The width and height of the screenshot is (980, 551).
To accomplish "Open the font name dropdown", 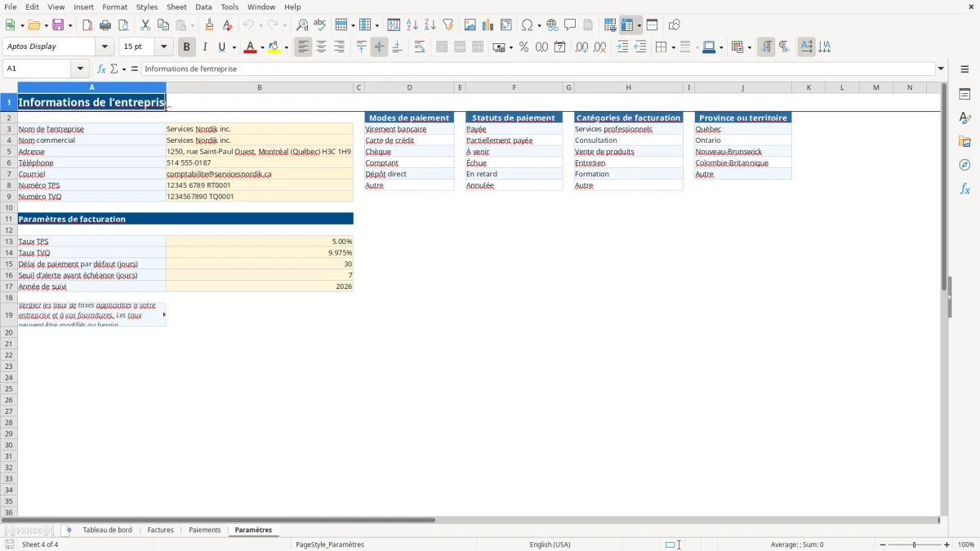I will (x=105, y=47).
